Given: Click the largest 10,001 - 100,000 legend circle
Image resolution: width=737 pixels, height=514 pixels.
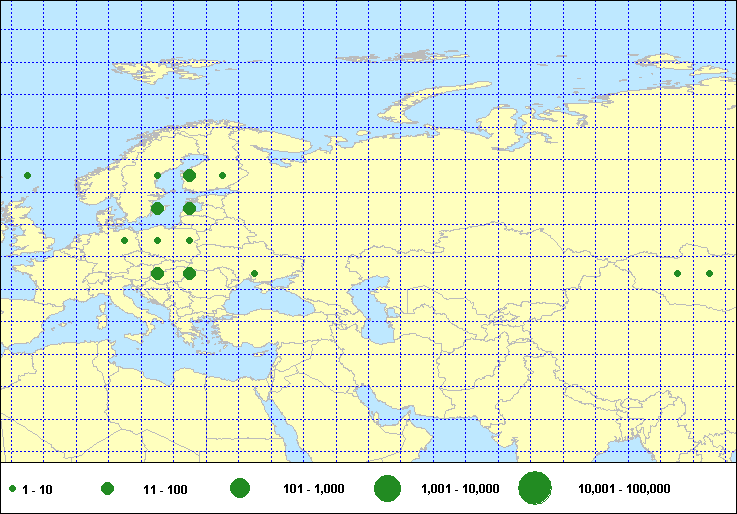Looking at the screenshot, I should coord(535,488).
